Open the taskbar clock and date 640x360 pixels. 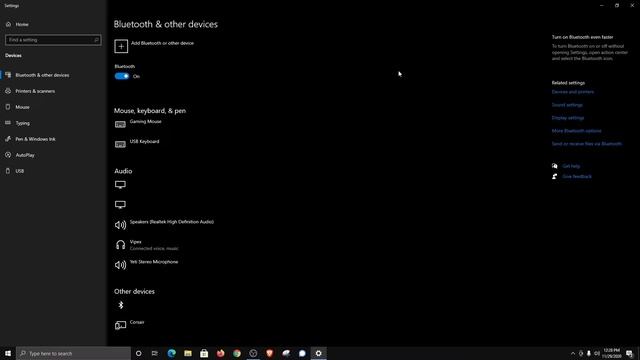[611, 353]
